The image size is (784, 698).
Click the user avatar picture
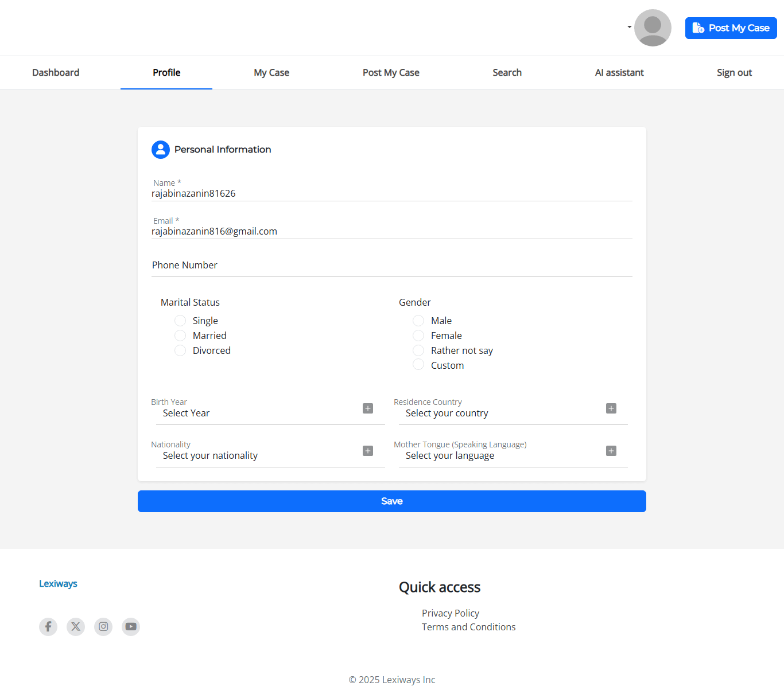click(x=653, y=28)
